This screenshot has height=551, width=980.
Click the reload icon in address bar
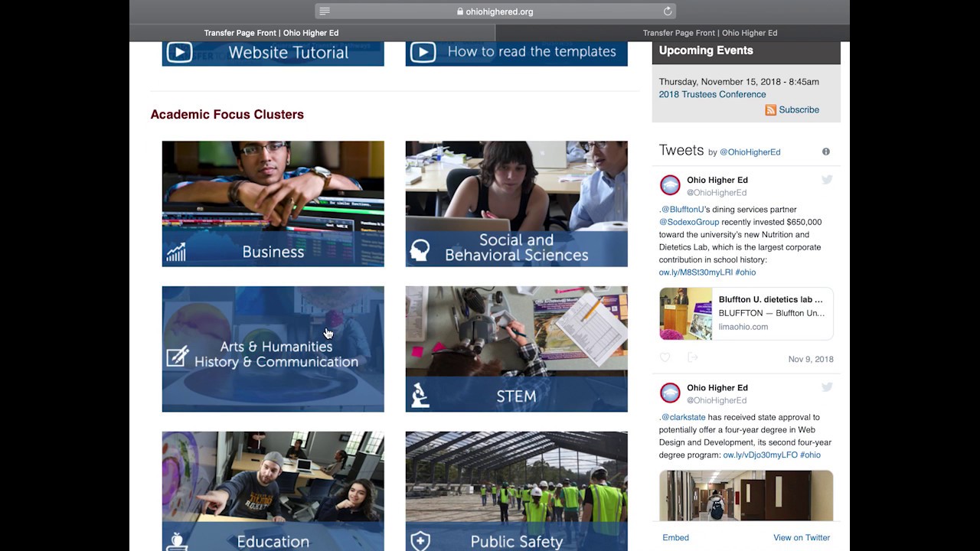[668, 11]
